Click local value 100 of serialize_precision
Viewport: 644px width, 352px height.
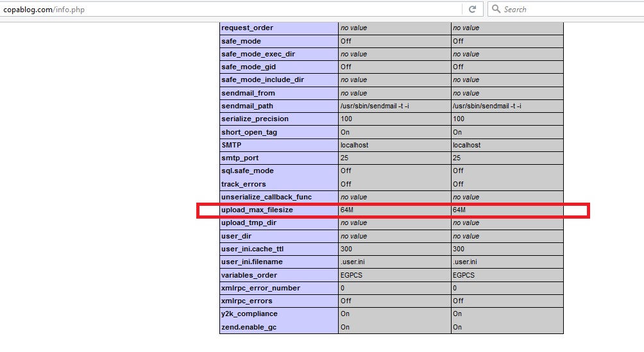[346, 119]
